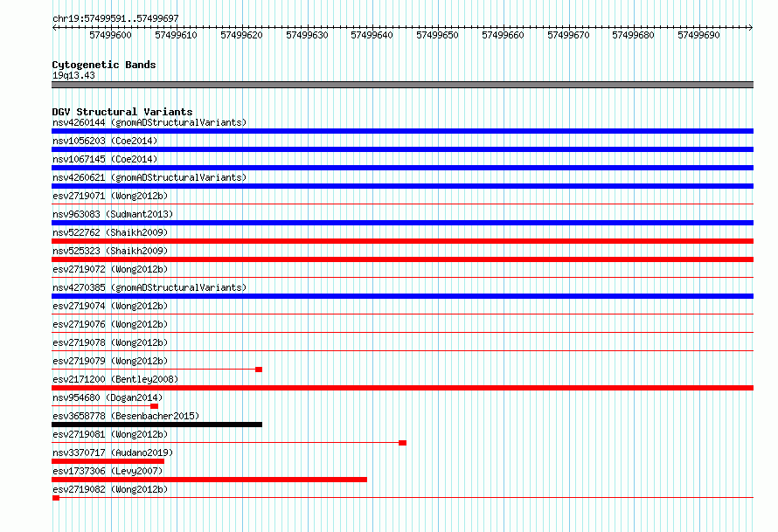The height and width of the screenshot is (532, 778).
Task: Select the nsv525323 (Shaikh2009) label
Action: coord(110,251)
